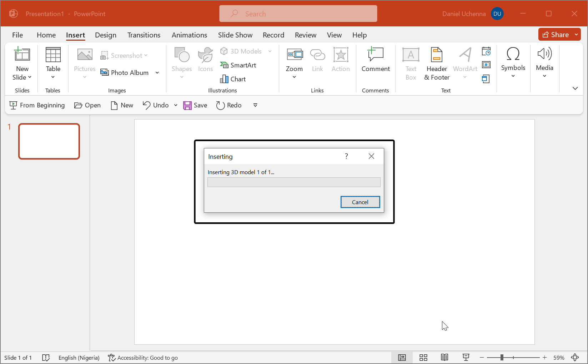
Task: Switch to the Animations tab
Action: coord(189,35)
